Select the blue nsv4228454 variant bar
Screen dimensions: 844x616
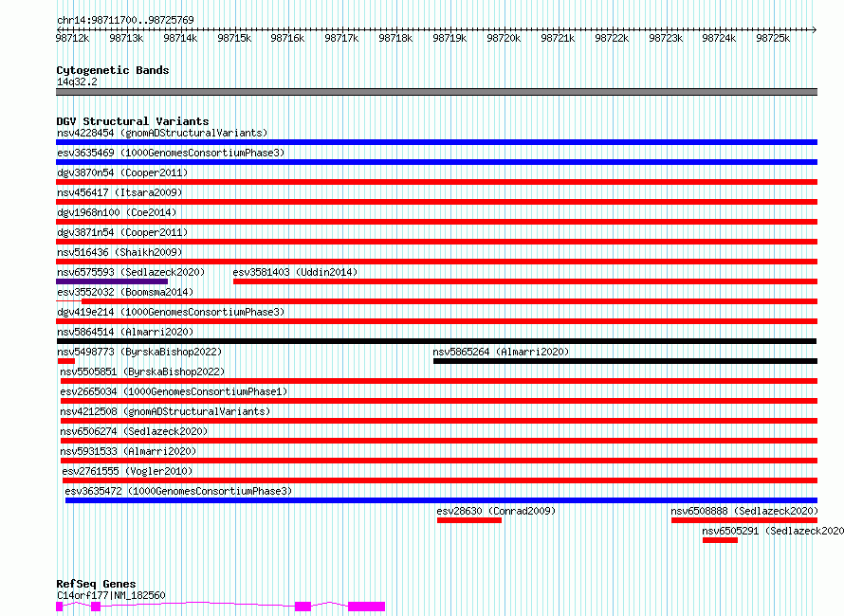click(x=436, y=142)
